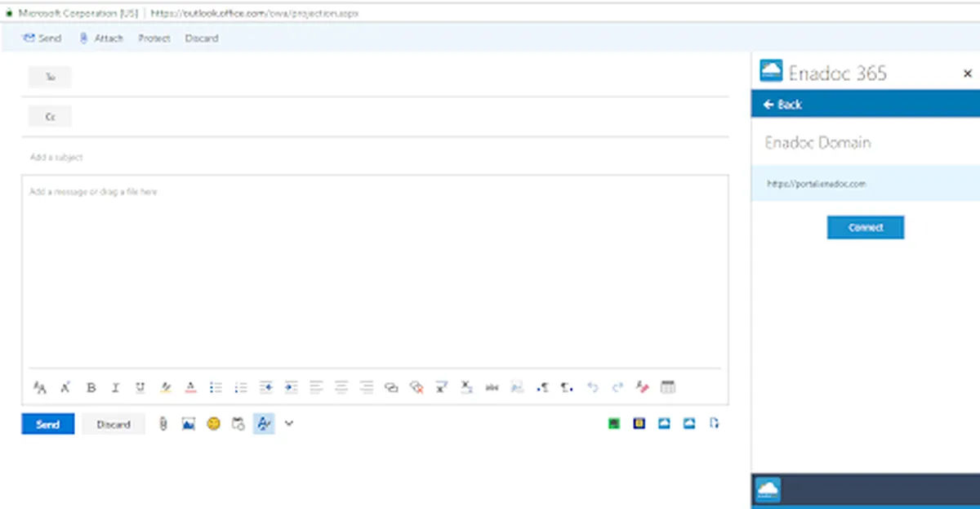Open the font color picker

[x=190, y=388]
